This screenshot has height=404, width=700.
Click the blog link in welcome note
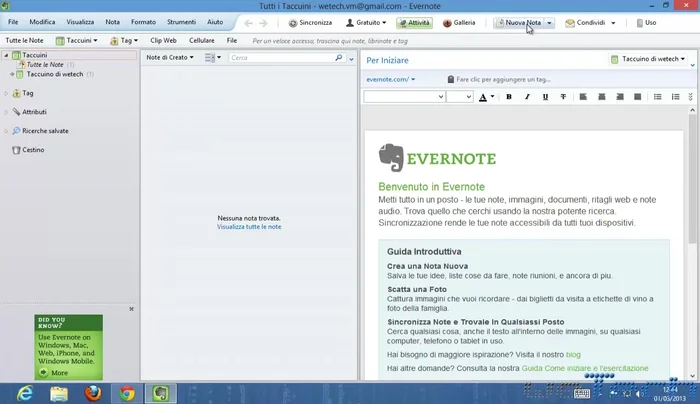tap(573, 354)
